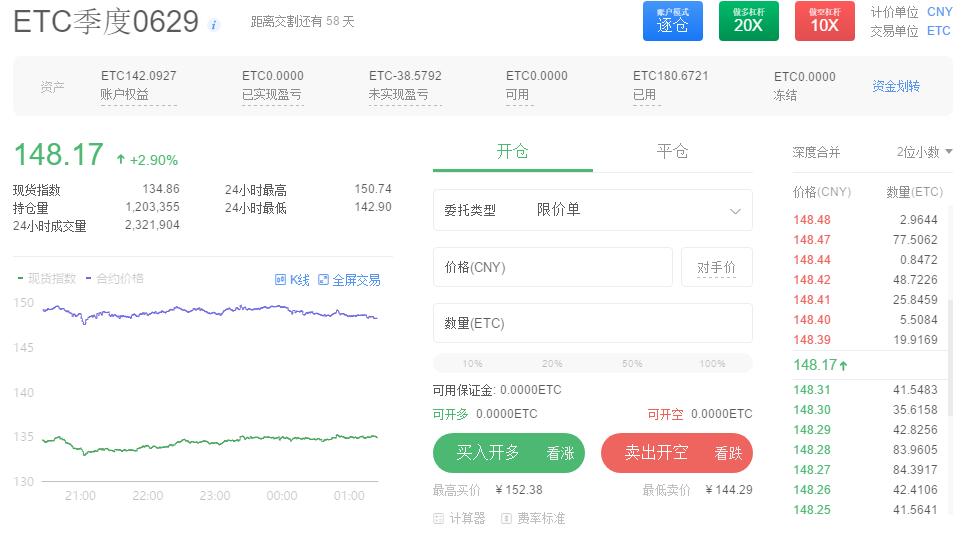The height and width of the screenshot is (539, 975).
Task: Select the red 10X short leverage badge
Action: [824, 21]
